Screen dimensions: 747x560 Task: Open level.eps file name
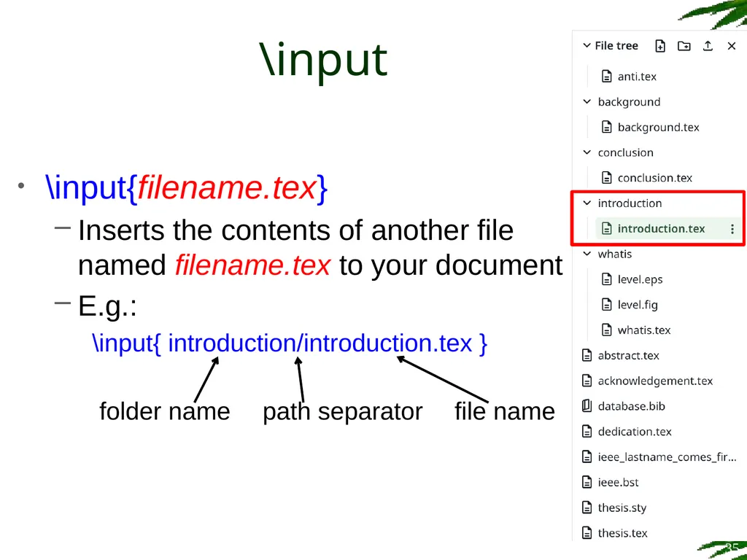coord(640,279)
